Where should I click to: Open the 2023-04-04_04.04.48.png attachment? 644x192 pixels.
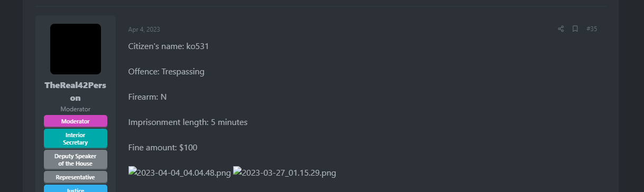180,172
